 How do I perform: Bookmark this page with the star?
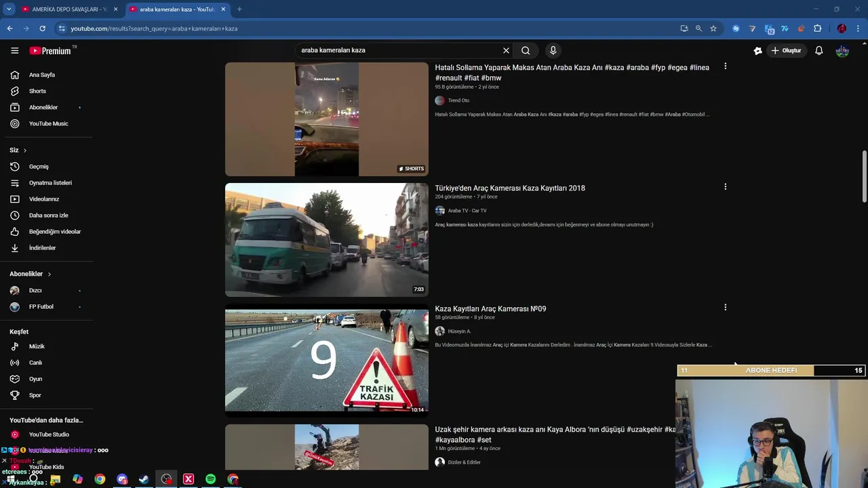click(x=713, y=28)
